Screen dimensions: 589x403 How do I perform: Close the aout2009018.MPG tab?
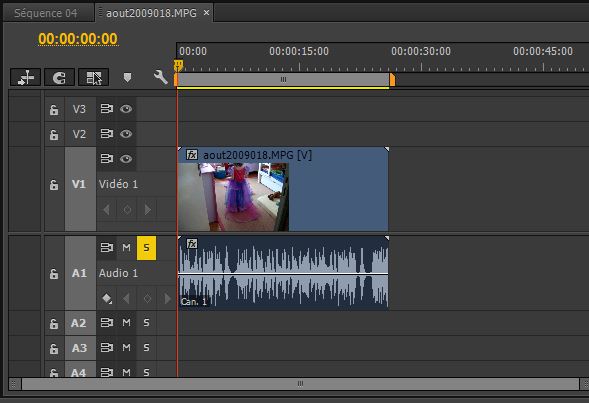pos(206,13)
